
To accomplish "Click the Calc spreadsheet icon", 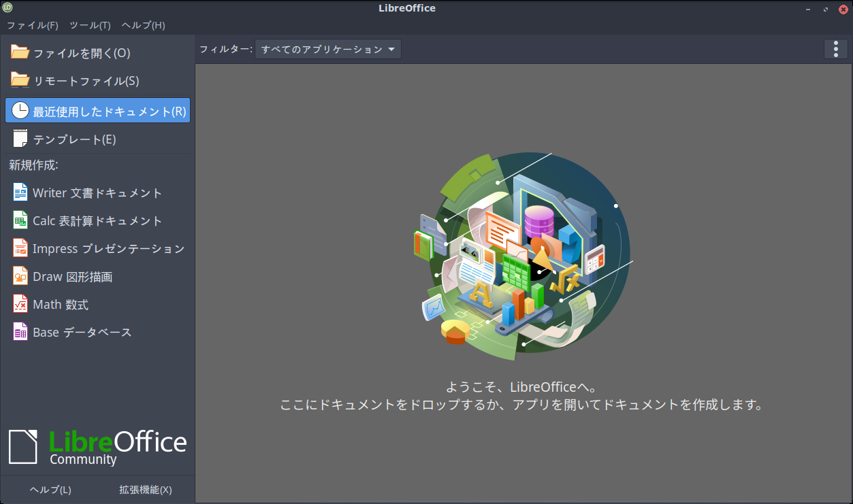I will pyautogui.click(x=20, y=220).
